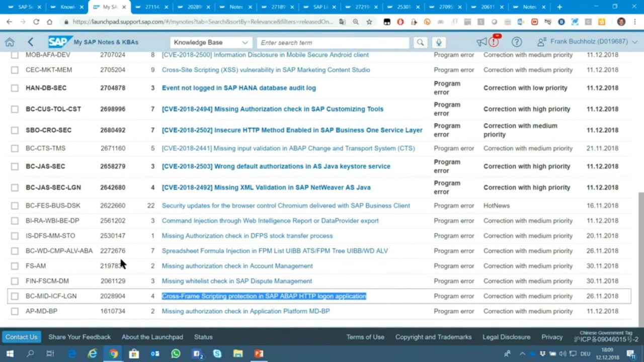The image size is (644, 362).
Task: Click the DEU keyboard language indicator
Action: click(x=585, y=354)
